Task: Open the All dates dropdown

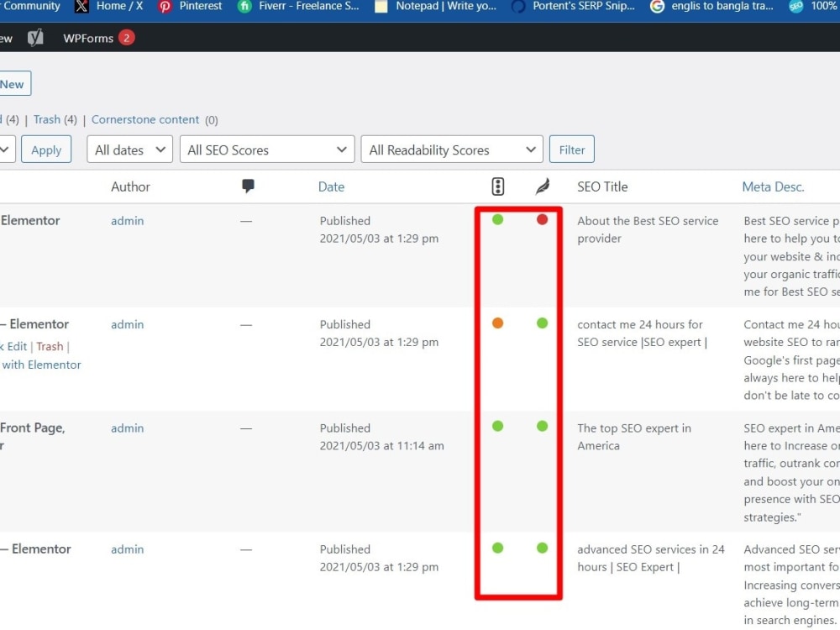Action: point(129,150)
